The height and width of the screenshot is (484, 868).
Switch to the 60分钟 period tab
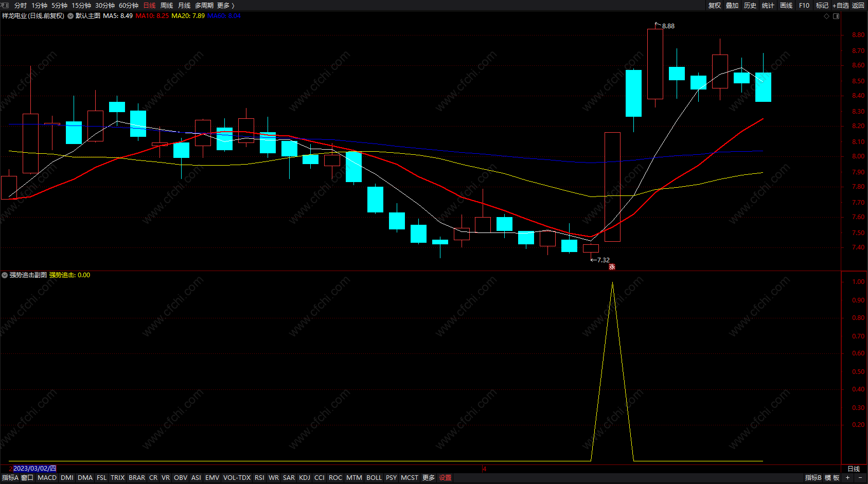click(129, 5)
